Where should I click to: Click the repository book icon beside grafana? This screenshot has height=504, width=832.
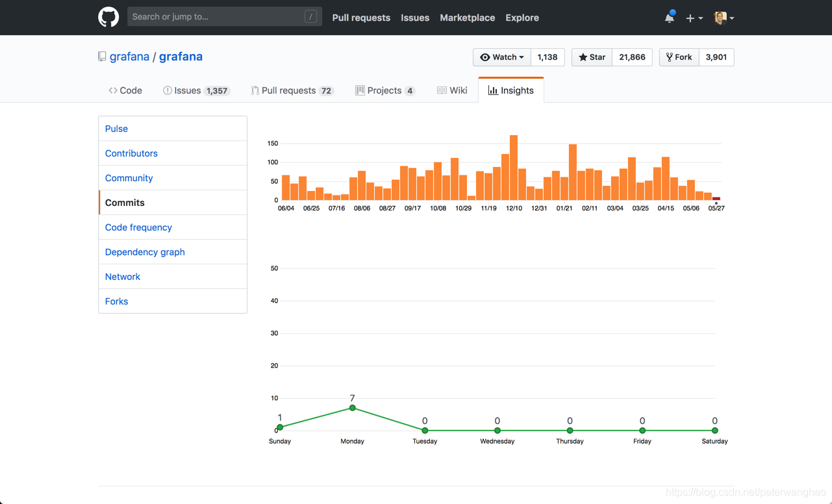pyautogui.click(x=101, y=57)
